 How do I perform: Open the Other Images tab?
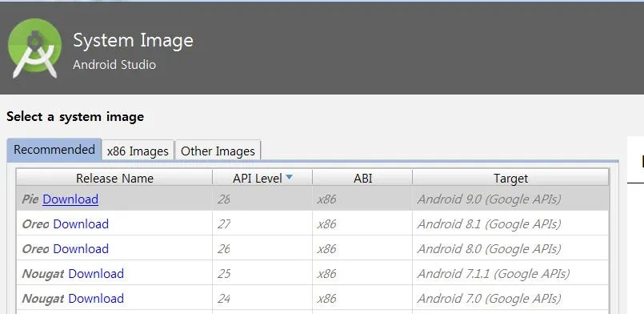tap(218, 151)
